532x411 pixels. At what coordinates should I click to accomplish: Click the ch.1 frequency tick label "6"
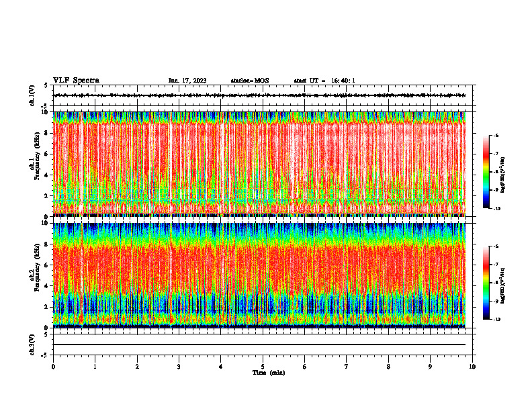coord(46,154)
